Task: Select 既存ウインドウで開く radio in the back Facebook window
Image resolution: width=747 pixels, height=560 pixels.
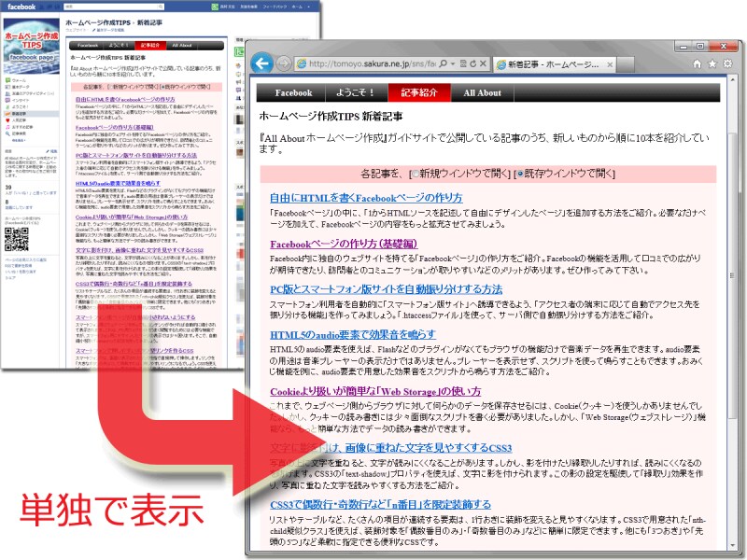Action: point(162,87)
